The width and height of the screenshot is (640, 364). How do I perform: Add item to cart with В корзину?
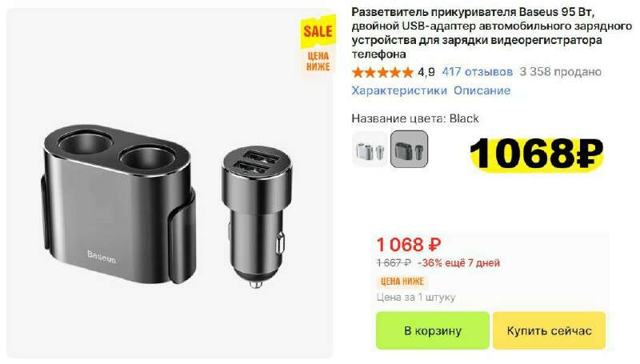(x=433, y=330)
